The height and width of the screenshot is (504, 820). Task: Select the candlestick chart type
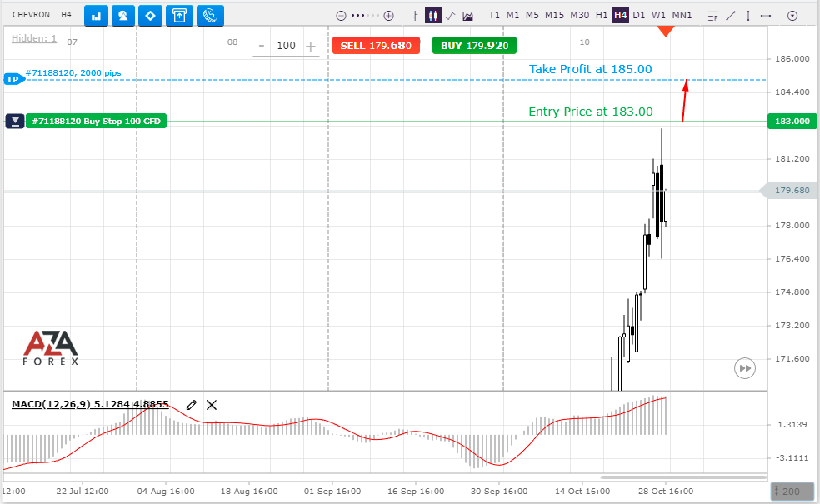click(433, 15)
